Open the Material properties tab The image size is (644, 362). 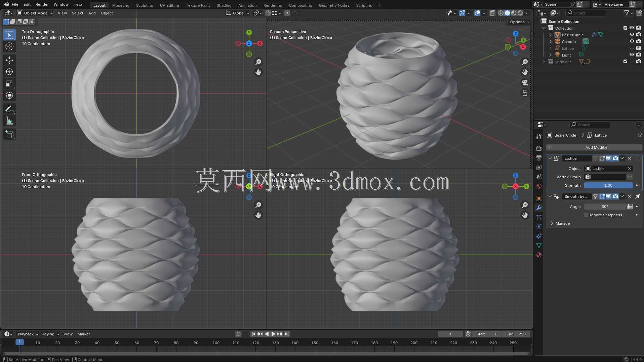click(x=539, y=255)
